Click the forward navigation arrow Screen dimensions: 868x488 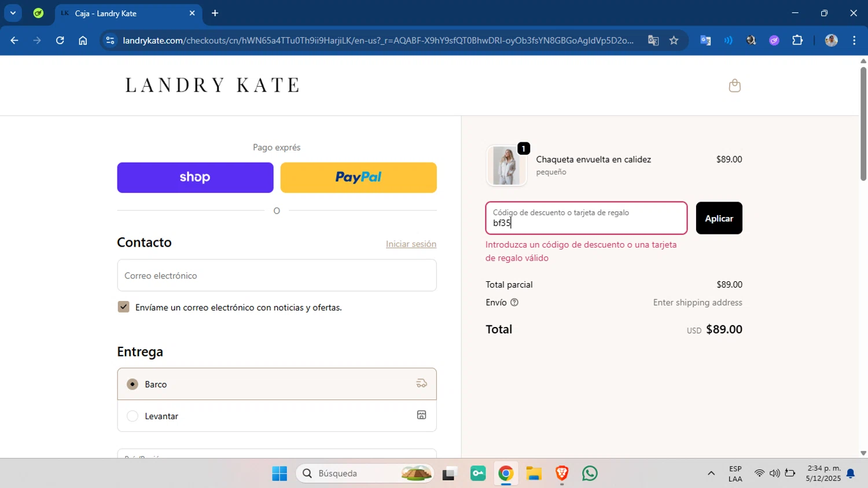coord(37,41)
